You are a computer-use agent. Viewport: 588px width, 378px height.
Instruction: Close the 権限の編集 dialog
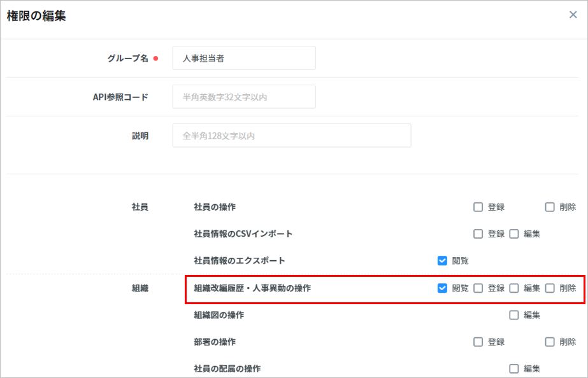click(573, 15)
